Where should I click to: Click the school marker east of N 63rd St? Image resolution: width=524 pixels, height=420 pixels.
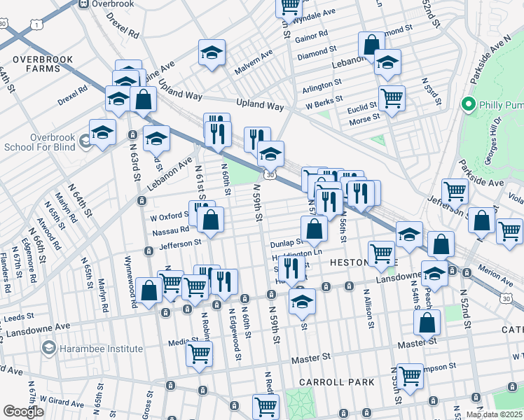click(x=156, y=139)
